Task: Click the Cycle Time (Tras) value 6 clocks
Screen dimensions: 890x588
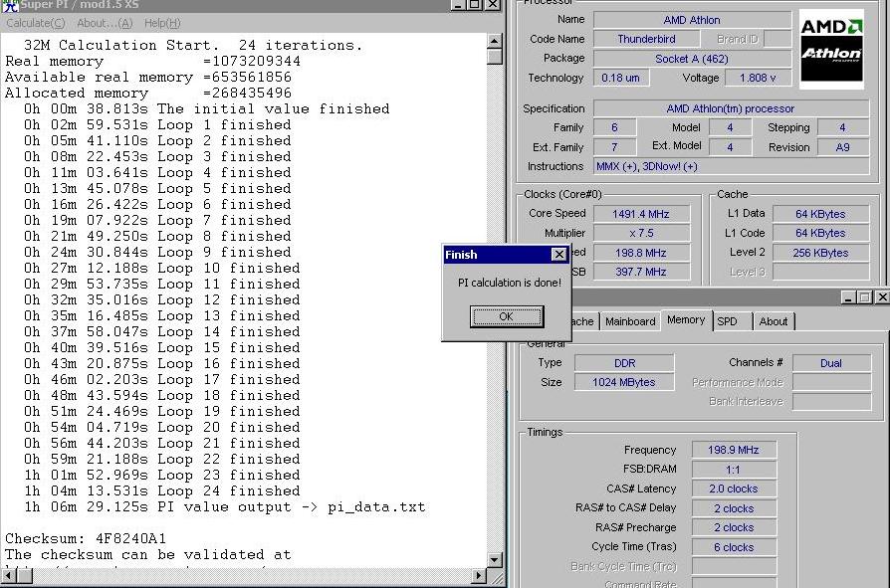Action: 734,547
